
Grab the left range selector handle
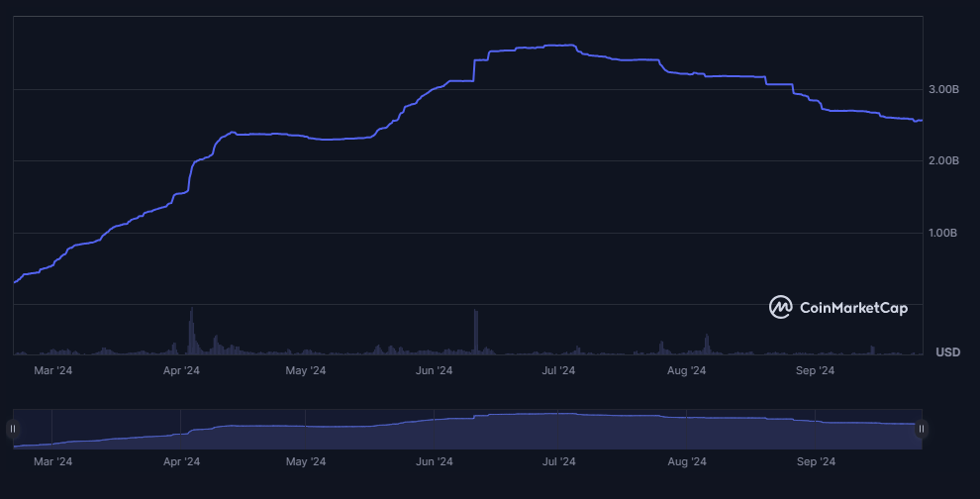[x=13, y=429]
